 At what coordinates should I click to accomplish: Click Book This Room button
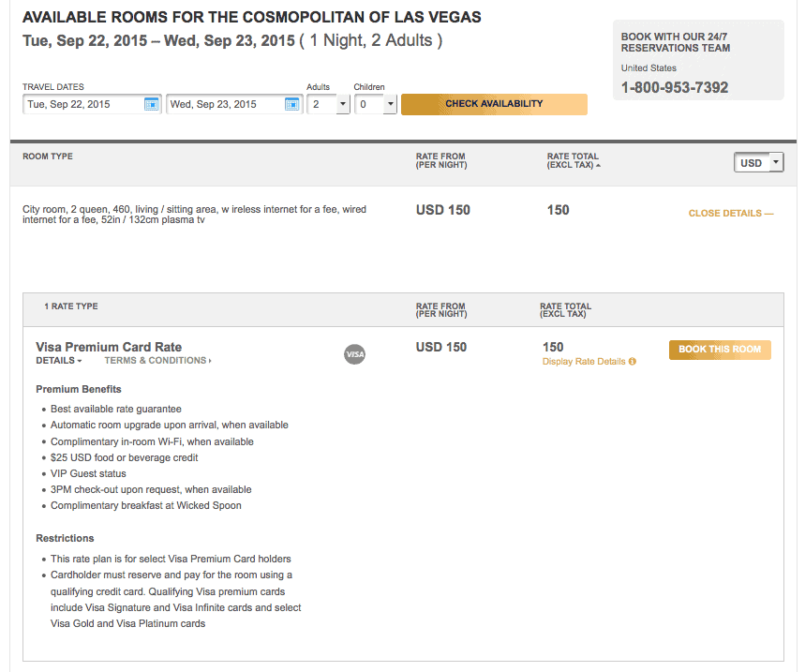[720, 350]
